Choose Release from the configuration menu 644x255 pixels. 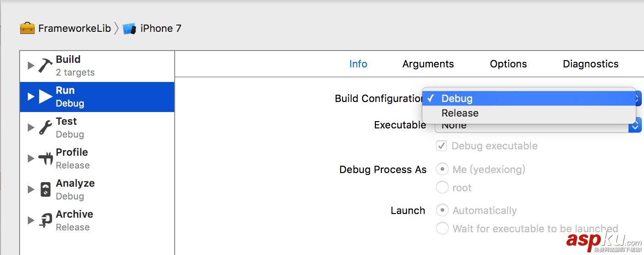(460, 113)
